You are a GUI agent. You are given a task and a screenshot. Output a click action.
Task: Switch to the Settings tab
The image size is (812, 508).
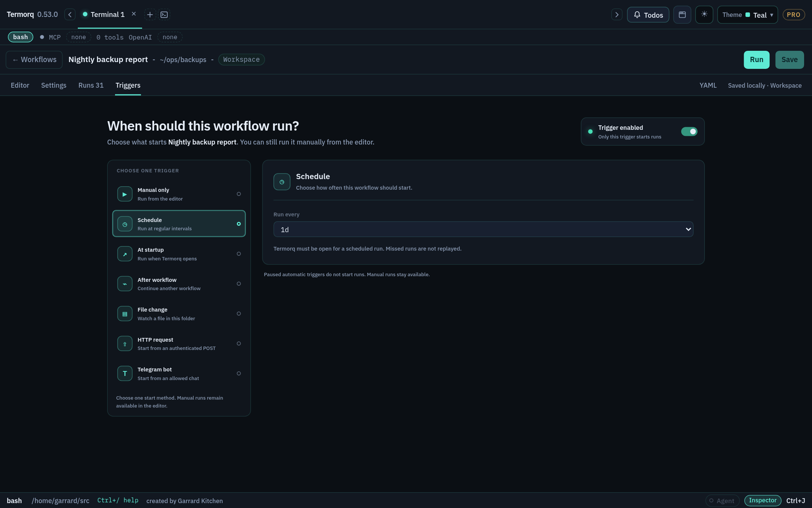[54, 85]
